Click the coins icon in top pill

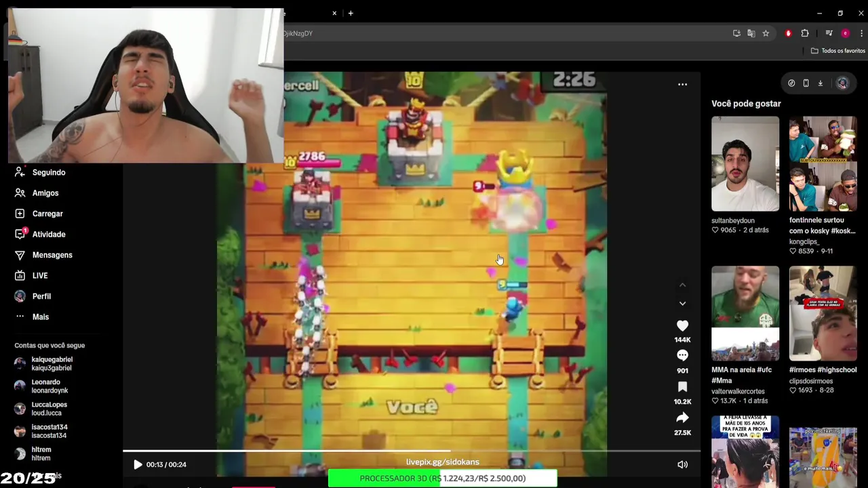click(x=791, y=83)
